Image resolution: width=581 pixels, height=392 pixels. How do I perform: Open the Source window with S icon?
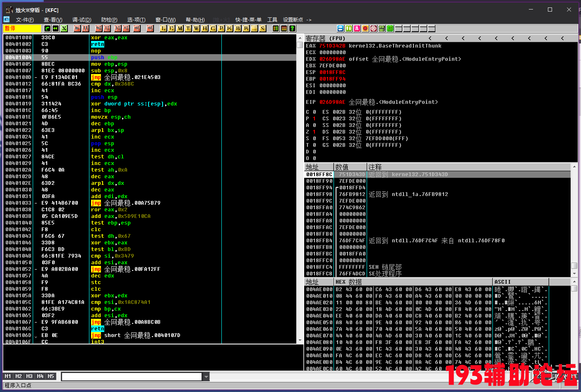[x=263, y=29]
